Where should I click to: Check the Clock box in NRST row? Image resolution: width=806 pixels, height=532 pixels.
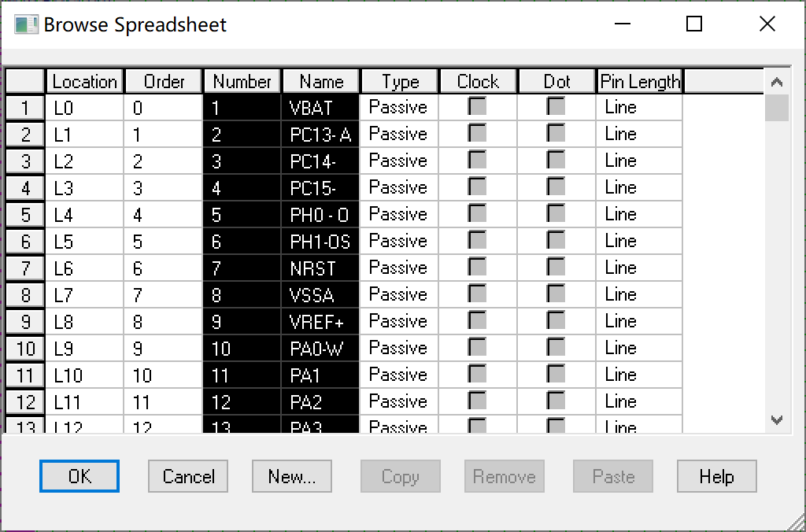coord(477,267)
